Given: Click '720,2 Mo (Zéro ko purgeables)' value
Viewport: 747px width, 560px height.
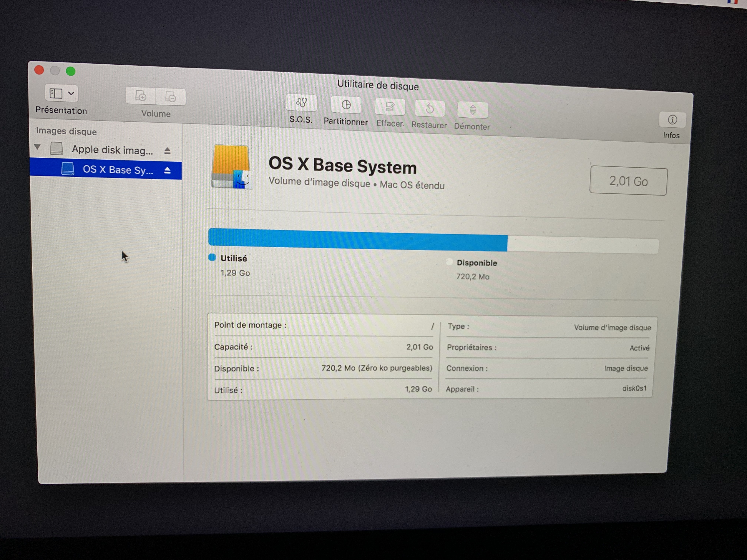Looking at the screenshot, I should pyautogui.click(x=376, y=368).
